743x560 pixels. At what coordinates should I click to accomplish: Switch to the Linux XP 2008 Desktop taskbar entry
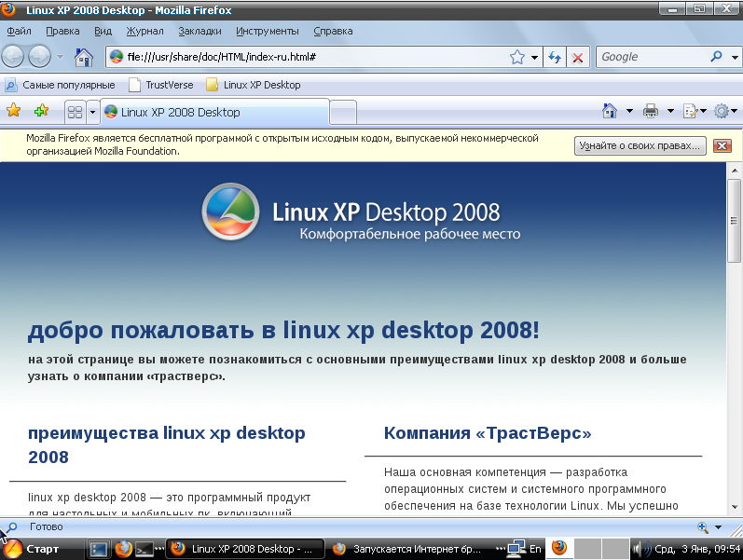point(245,549)
